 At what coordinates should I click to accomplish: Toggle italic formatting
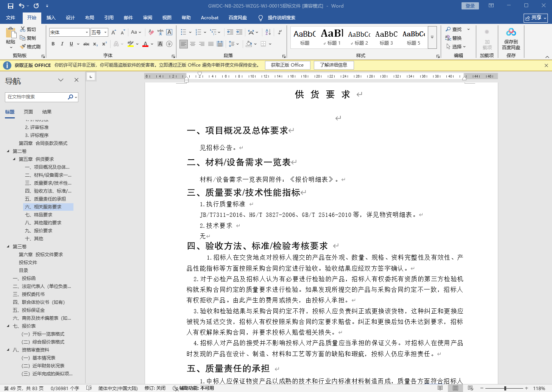(62, 44)
